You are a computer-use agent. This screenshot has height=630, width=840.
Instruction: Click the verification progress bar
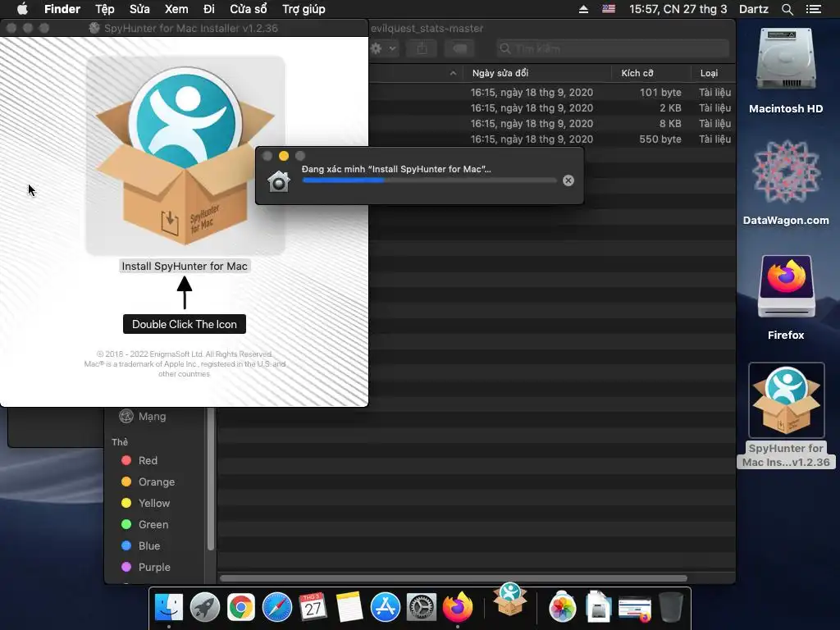(429, 180)
